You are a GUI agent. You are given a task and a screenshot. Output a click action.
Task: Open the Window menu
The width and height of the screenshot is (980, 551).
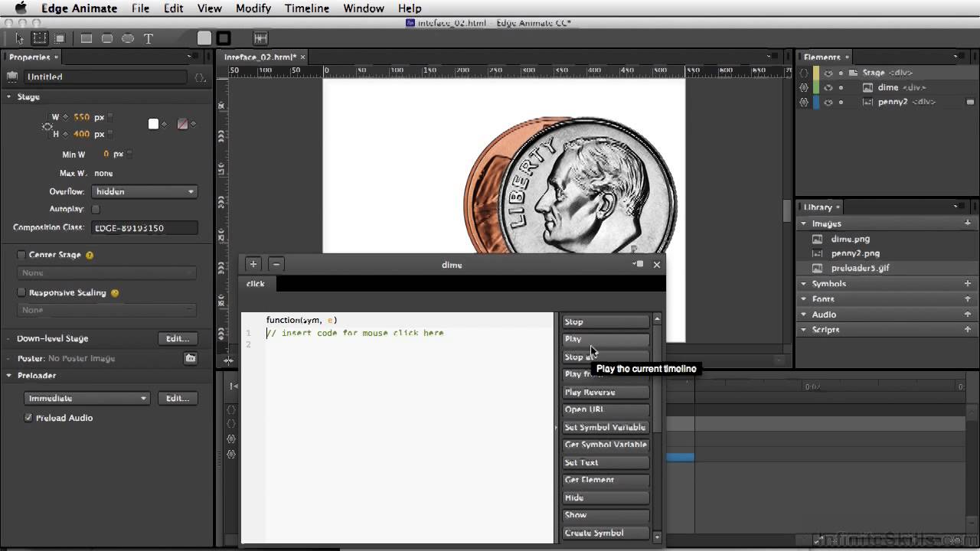click(x=364, y=8)
